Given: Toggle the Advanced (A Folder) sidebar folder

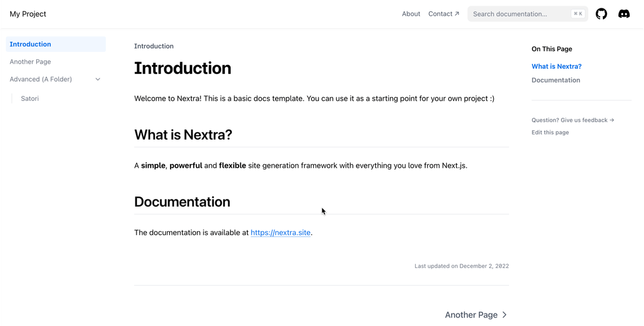Looking at the screenshot, I should [x=41, y=79].
